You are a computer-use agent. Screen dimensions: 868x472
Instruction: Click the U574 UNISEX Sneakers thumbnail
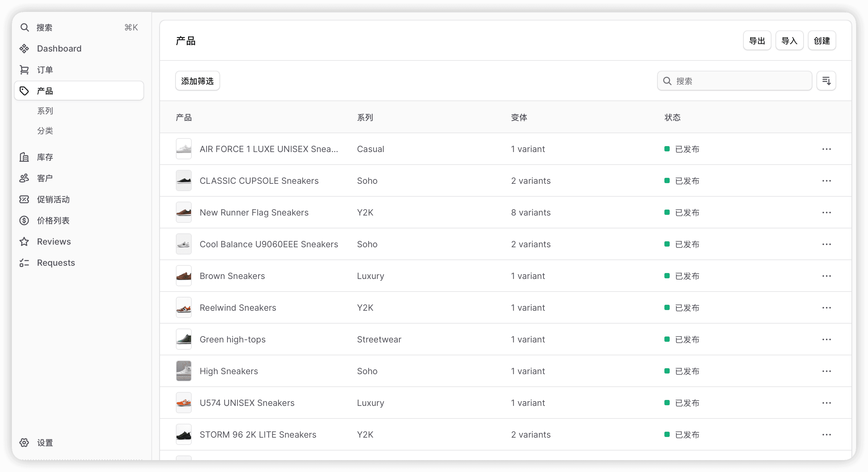point(184,403)
